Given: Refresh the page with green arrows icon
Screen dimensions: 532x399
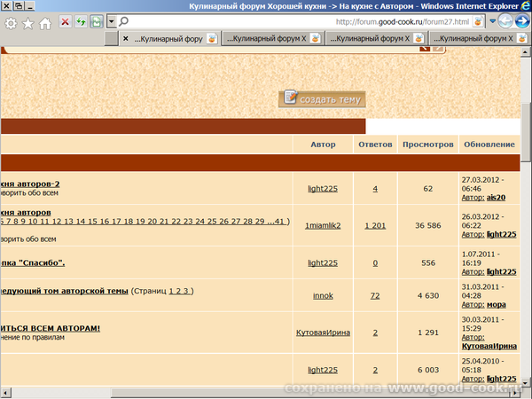Looking at the screenshot, I should (82, 20).
